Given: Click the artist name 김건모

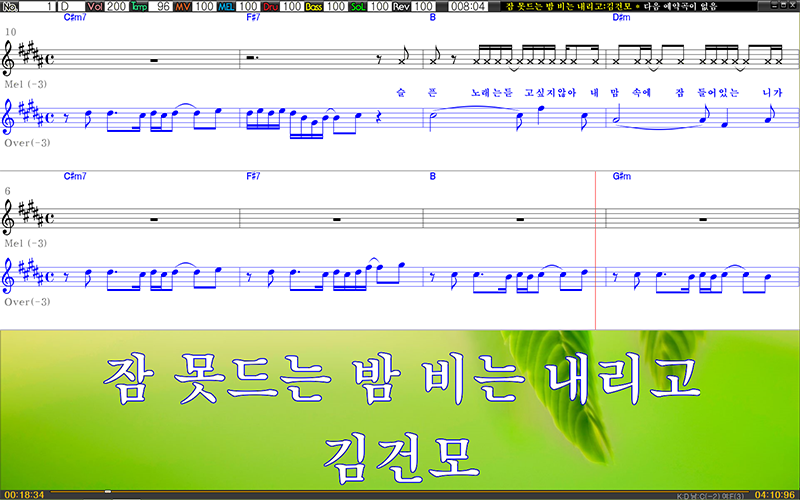Looking at the screenshot, I should [x=402, y=459].
